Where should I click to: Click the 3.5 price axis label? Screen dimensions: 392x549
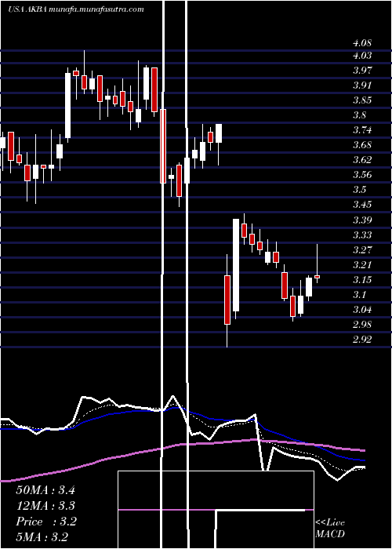[x=360, y=190]
